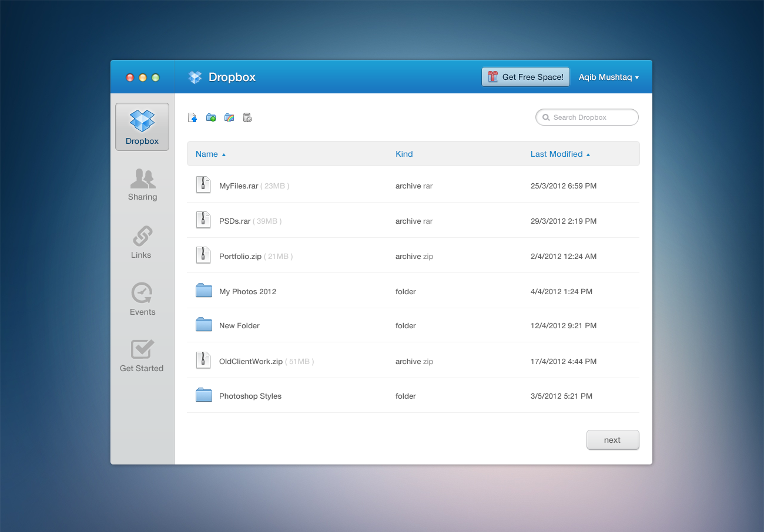Screen dimensions: 764x532
Task: Click the My Photos 2012 folder icon
Action: (x=204, y=291)
